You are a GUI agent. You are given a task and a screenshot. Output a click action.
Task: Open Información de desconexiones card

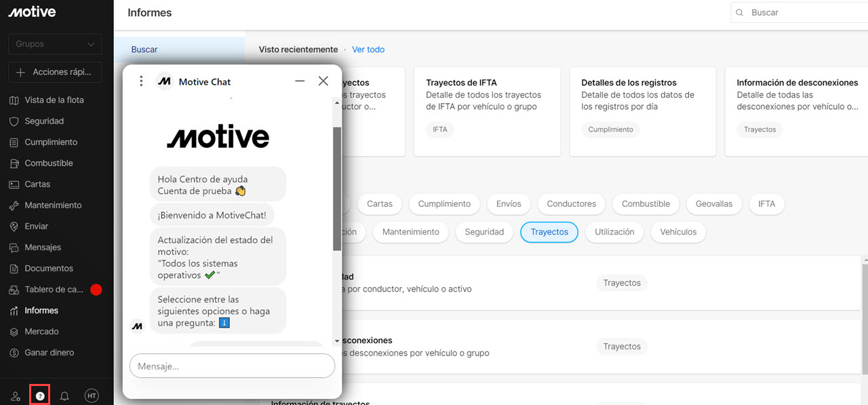tap(796, 111)
